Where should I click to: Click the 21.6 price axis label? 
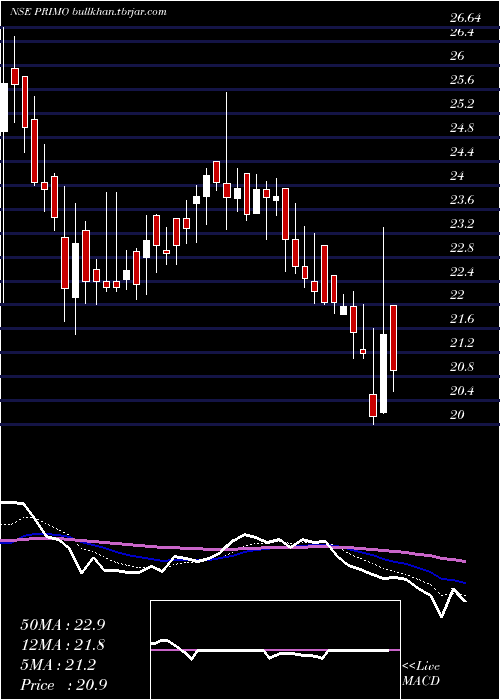[x=462, y=319]
